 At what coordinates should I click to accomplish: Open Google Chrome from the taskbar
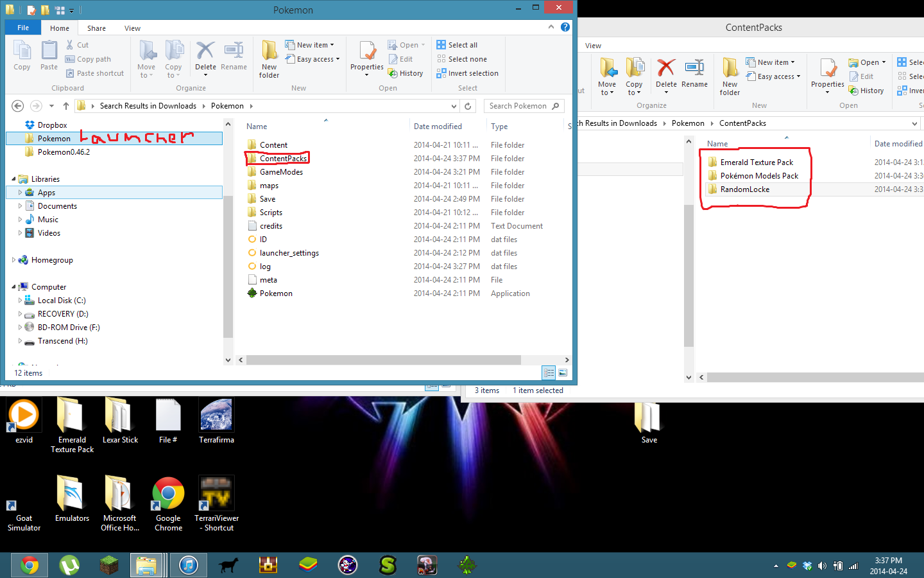point(30,565)
